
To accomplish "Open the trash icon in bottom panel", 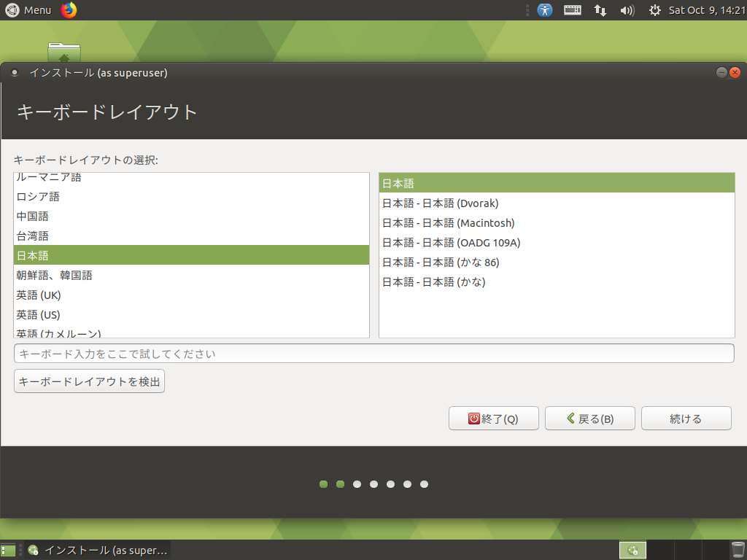I will (738, 551).
